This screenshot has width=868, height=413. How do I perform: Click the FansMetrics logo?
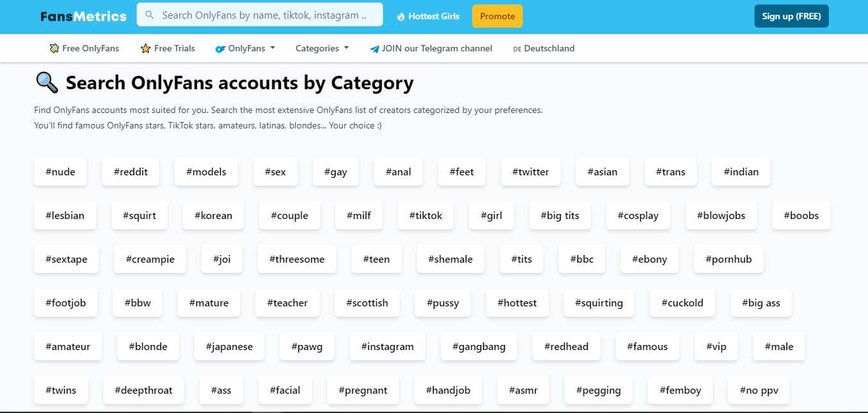point(83,16)
